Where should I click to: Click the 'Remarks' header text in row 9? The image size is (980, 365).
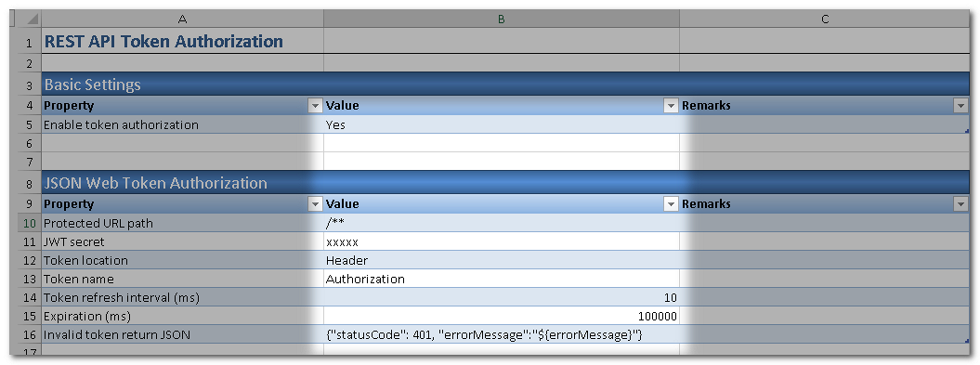pyautogui.click(x=706, y=204)
